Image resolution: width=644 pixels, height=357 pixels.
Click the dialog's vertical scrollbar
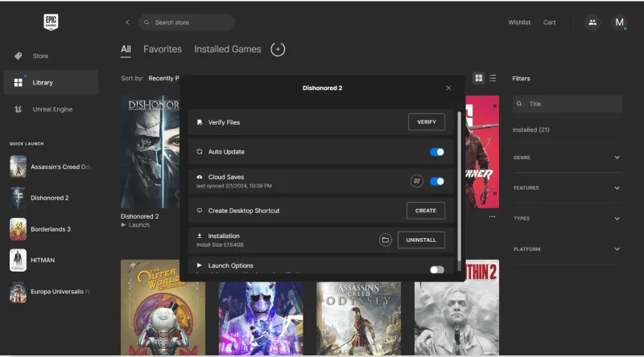tap(459, 185)
